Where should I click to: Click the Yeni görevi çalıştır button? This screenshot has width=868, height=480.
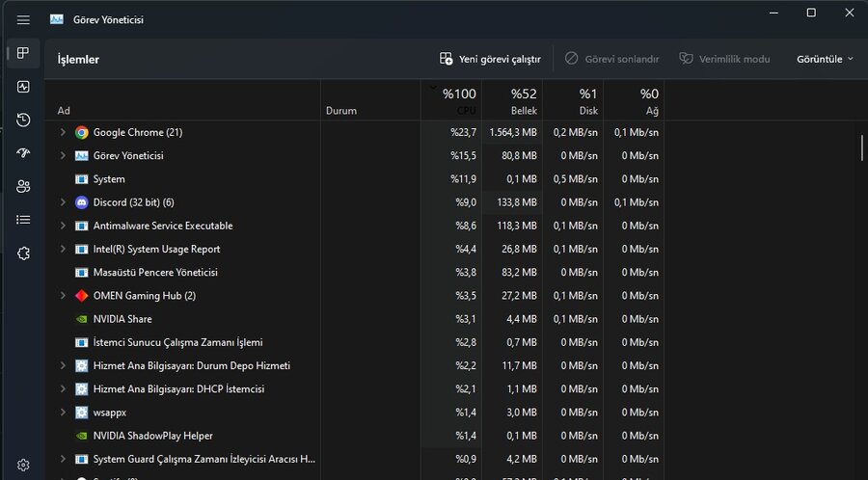pyautogui.click(x=490, y=59)
